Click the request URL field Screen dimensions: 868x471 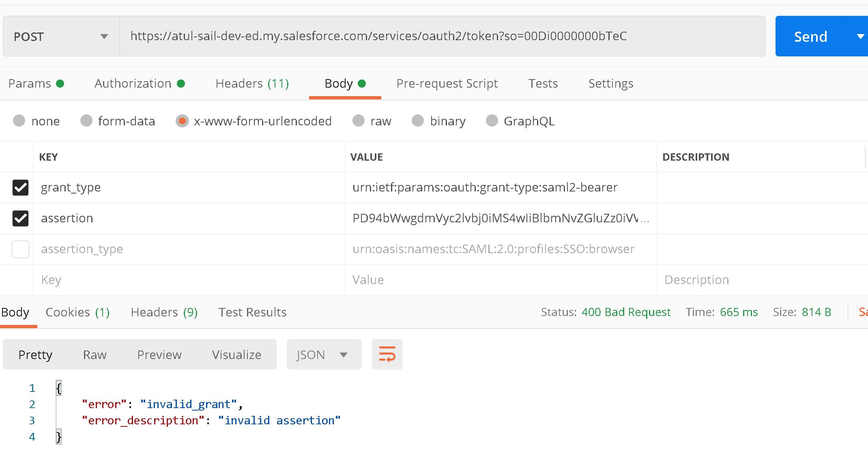pyautogui.click(x=442, y=36)
